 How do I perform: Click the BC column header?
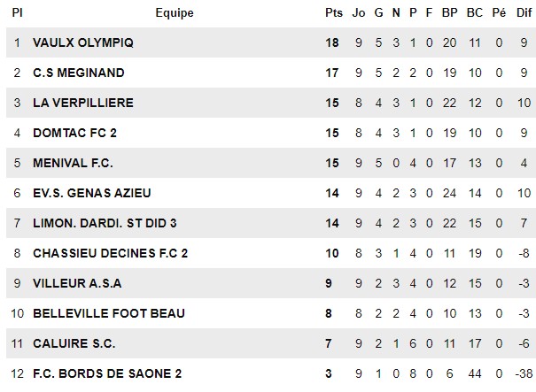pyautogui.click(x=475, y=12)
